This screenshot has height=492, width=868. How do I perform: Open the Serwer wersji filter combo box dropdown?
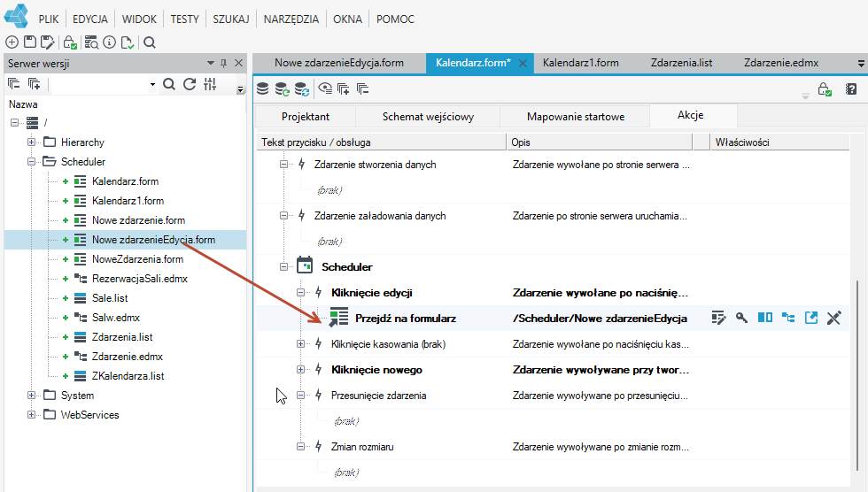[152, 85]
